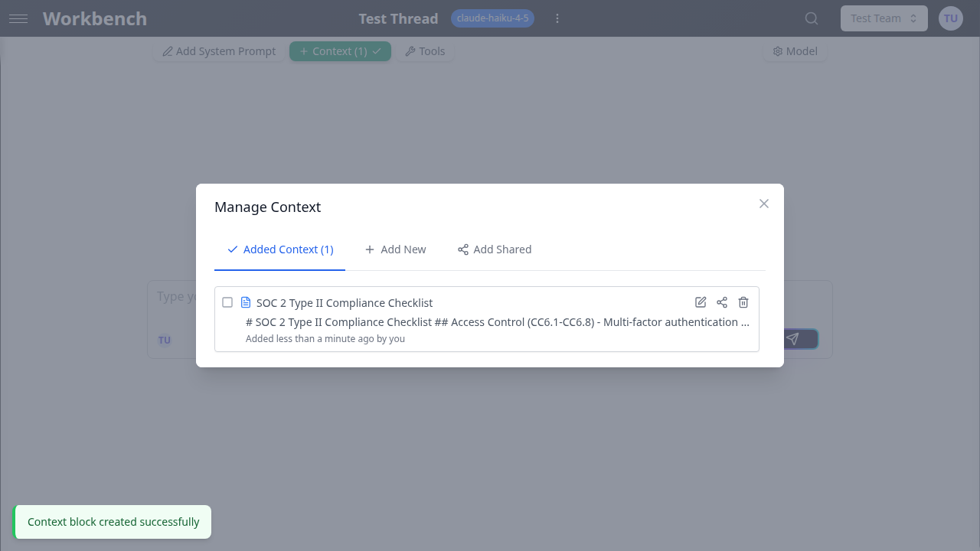Share the SOC 2 Compliance Checklist context

(x=721, y=302)
